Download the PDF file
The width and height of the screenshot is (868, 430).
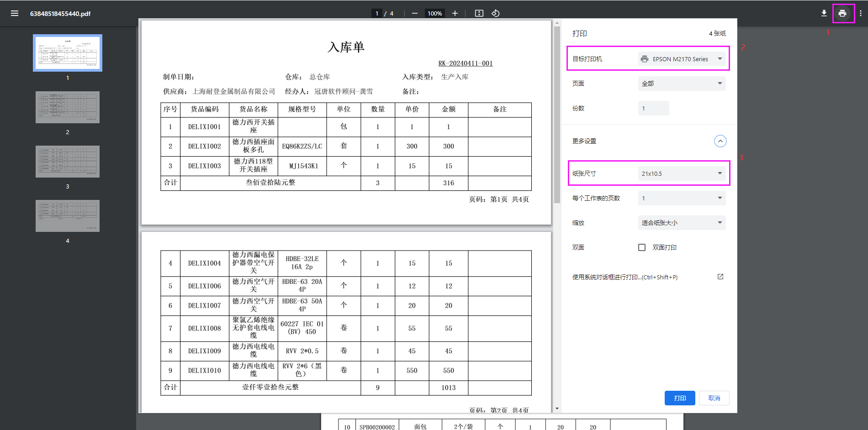click(x=824, y=13)
